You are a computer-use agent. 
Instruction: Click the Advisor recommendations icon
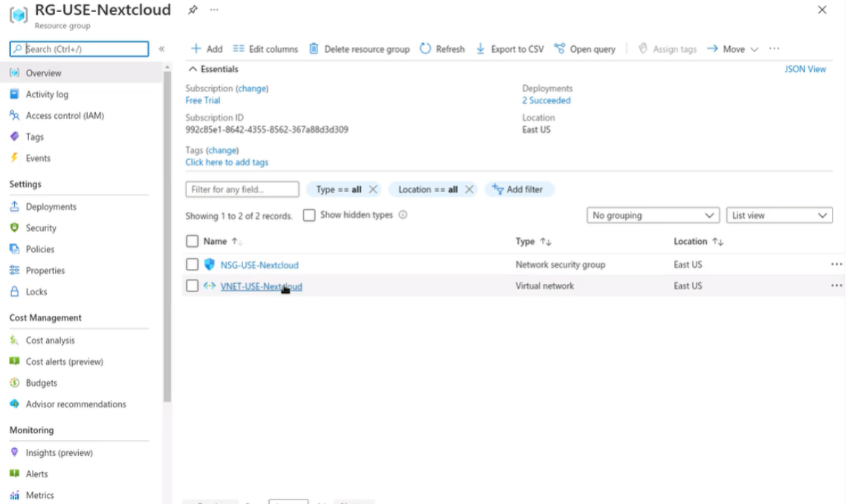(15, 404)
